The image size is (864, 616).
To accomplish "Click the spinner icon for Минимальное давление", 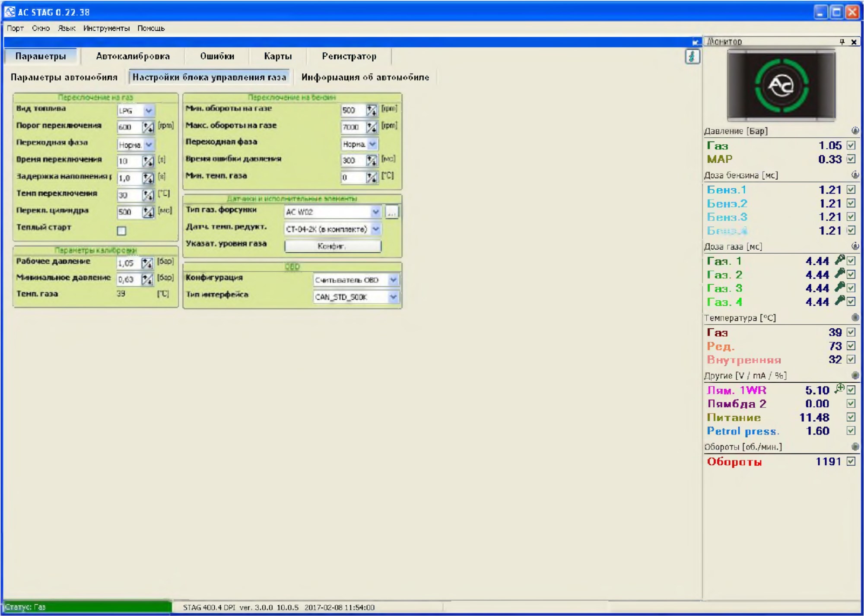I will (x=147, y=279).
